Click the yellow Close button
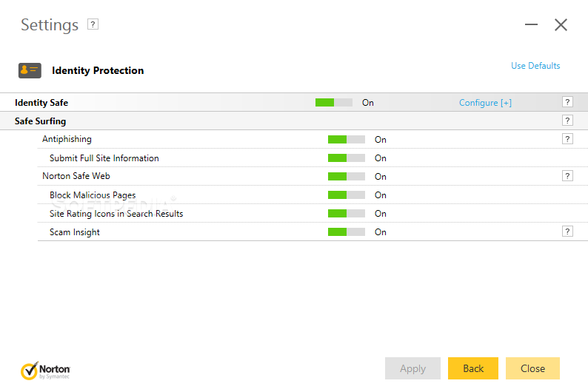588x392 pixels. coord(532,368)
